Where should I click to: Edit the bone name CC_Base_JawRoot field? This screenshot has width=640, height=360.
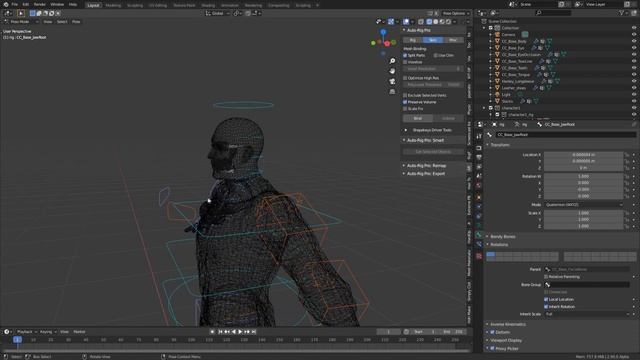click(566, 135)
